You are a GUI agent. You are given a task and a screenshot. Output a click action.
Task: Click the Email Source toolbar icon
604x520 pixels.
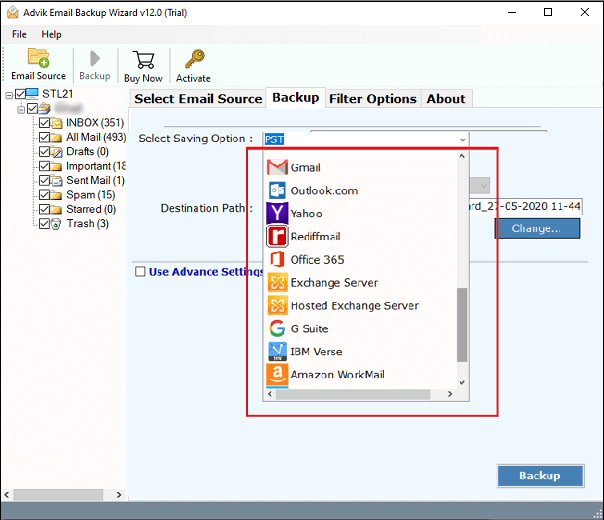38,57
